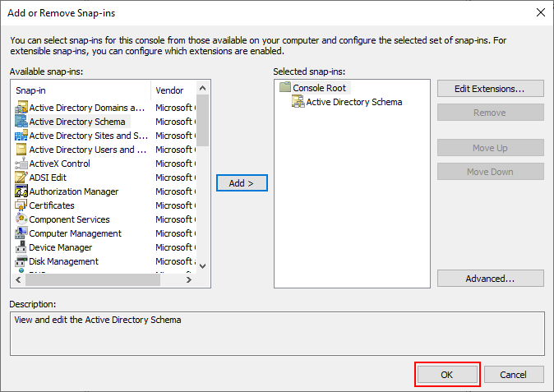Cancel the snap-ins dialog

[514, 375]
